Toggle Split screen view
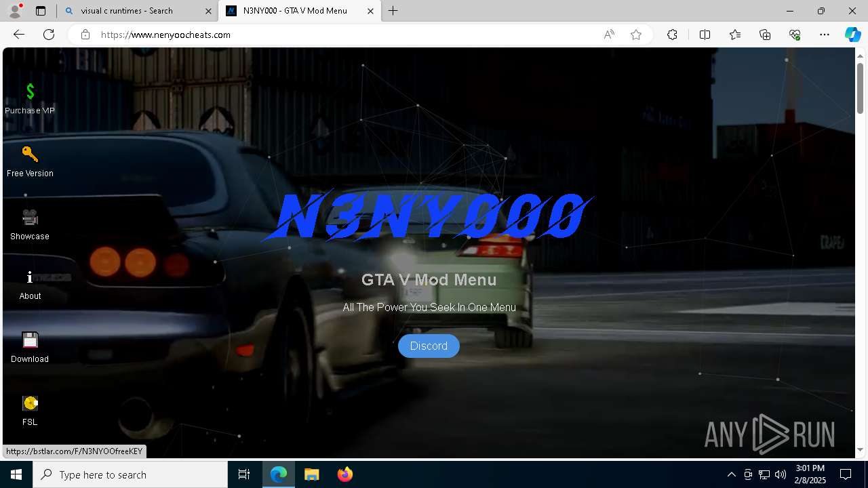 pyautogui.click(x=705, y=35)
